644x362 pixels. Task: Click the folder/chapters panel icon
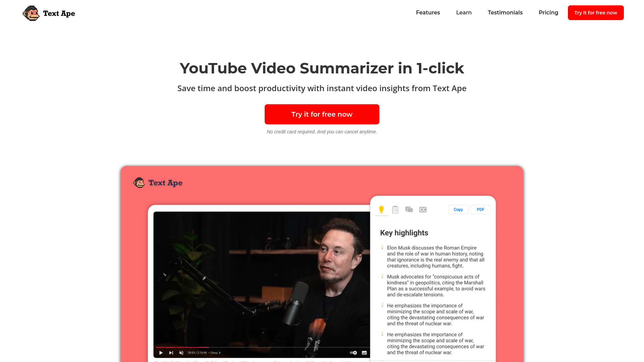(x=409, y=209)
